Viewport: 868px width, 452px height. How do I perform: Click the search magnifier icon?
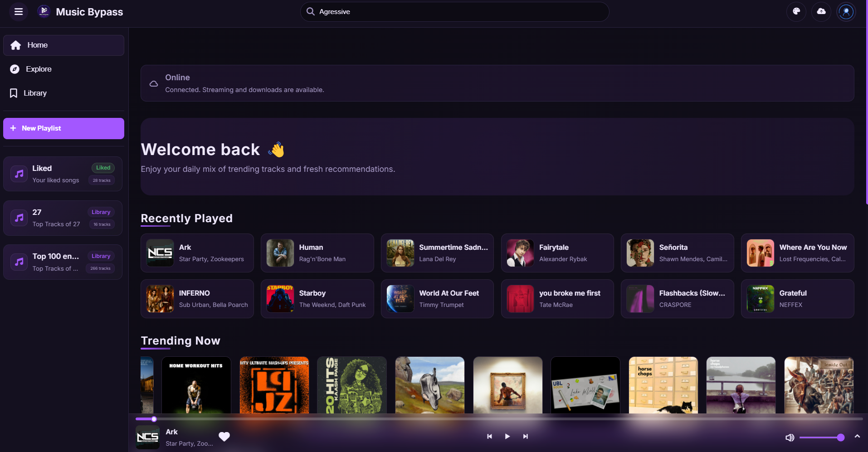[x=311, y=11]
